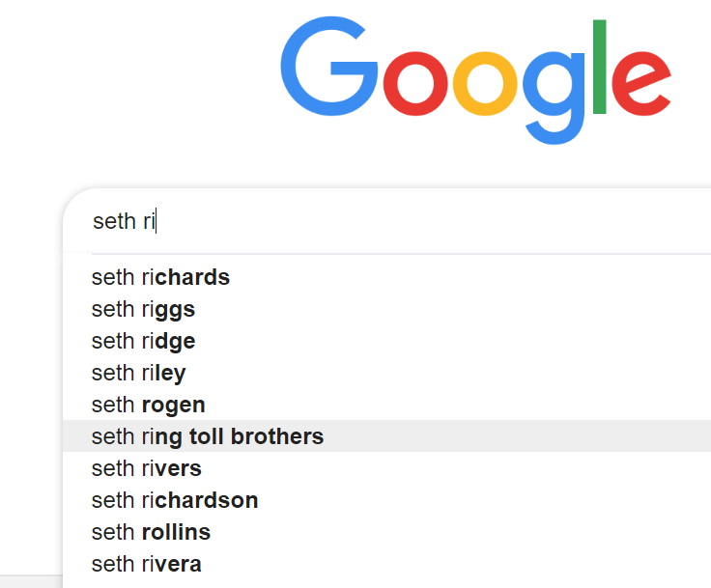Viewport: 711px width, 588px height.
Task: Select the 'seth richardson' suggestion
Action: 175,500
